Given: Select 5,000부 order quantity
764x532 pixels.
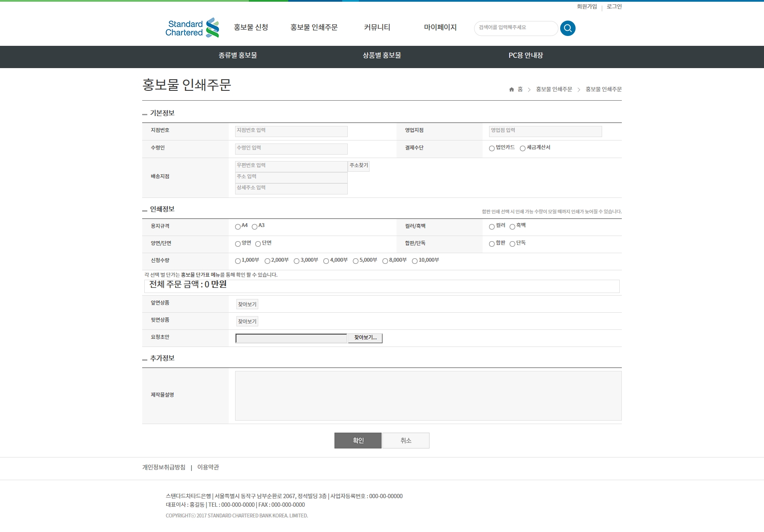Looking at the screenshot, I should [355, 261].
